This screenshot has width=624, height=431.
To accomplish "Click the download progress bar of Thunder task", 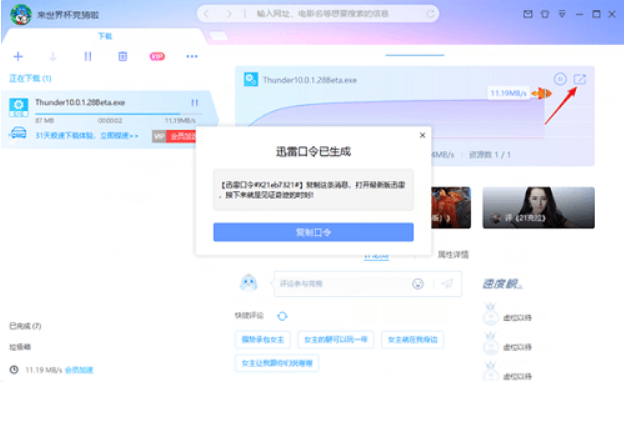I will coord(119,114).
